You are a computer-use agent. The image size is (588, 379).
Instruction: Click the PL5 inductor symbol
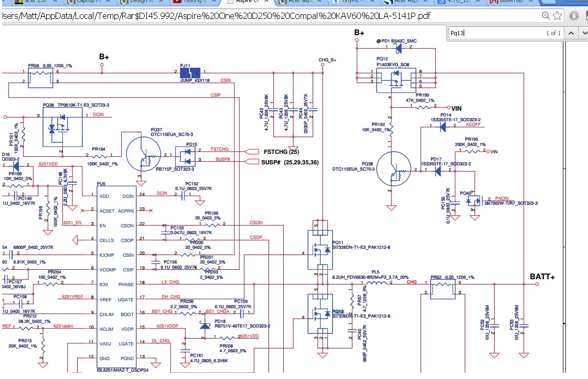(x=376, y=284)
